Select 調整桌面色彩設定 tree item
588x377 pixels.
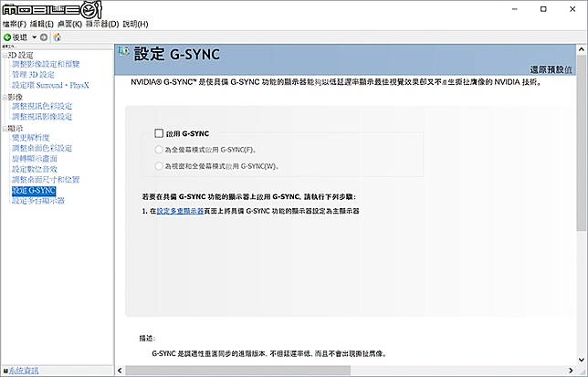42,148
